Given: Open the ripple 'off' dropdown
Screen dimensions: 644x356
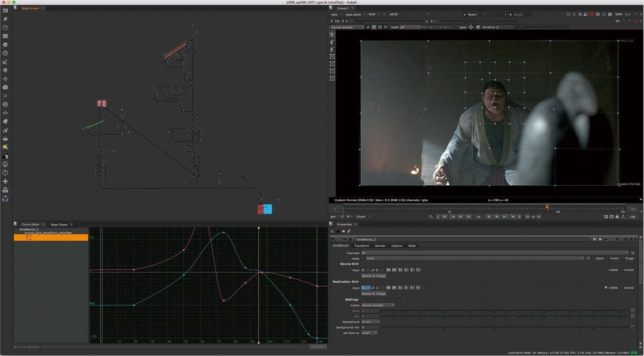Looking at the screenshot, I should (410, 27).
